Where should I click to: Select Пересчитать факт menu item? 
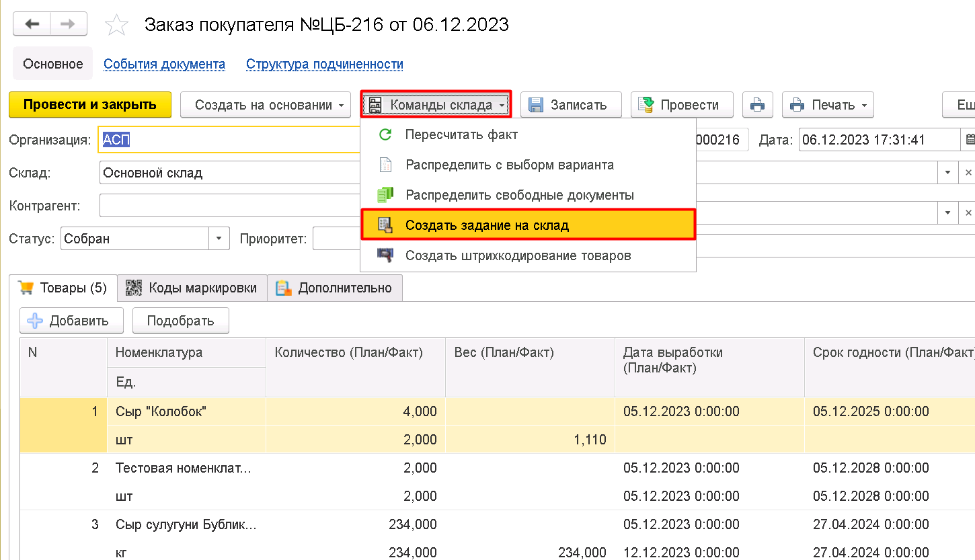(x=461, y=134)
